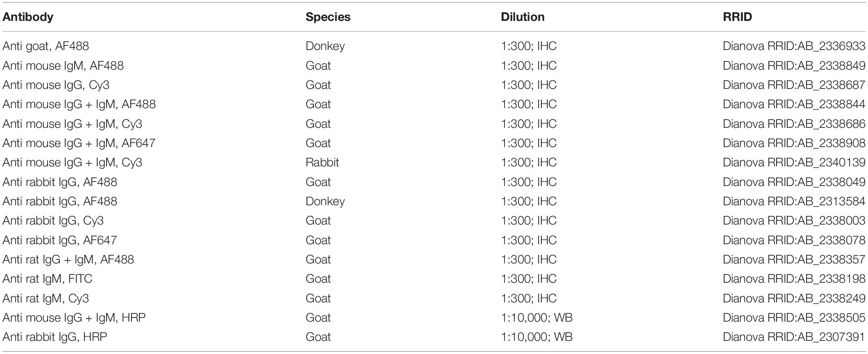Click RRID AB_2313584 entry

pyautogui.click(x=794, y=201)
